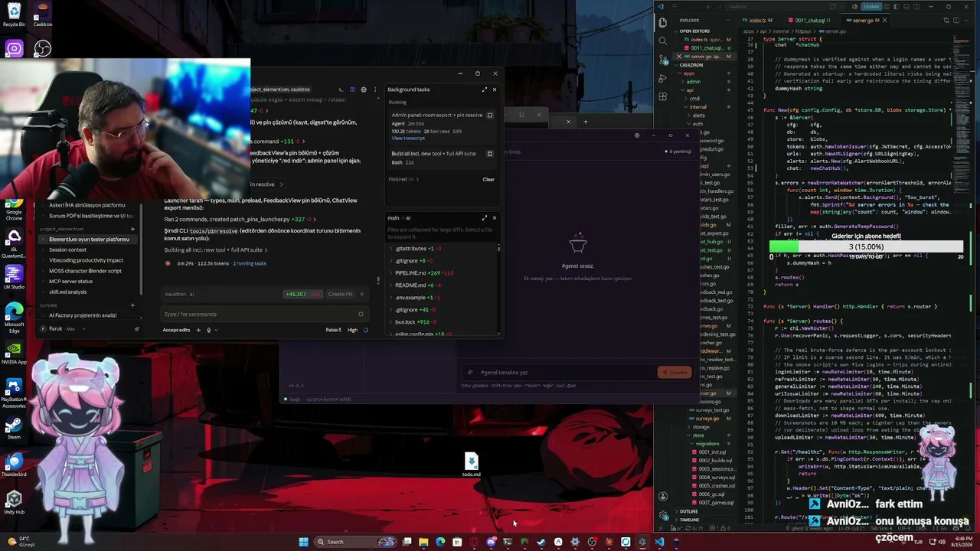Clear finished background tasks
This screenshot has width=980, height=551.
pyautogui.click(x=488, y=179)
